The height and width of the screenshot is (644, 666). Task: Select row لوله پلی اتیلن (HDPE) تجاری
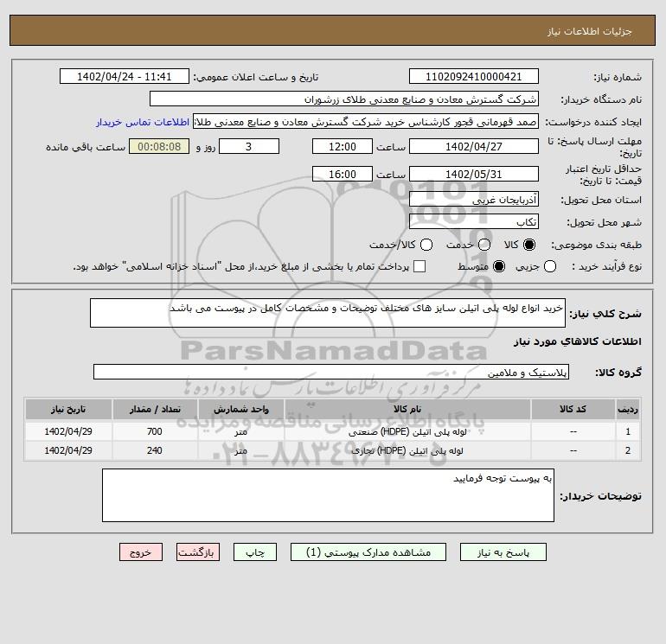(333, 451)
